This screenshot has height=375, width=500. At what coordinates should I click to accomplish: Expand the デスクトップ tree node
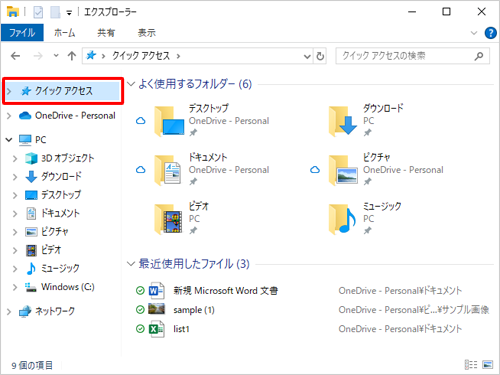pyautogui.click(x=15, y=195)
